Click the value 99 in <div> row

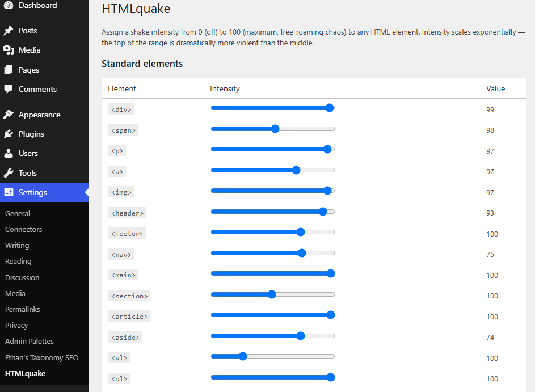point(490,110)
